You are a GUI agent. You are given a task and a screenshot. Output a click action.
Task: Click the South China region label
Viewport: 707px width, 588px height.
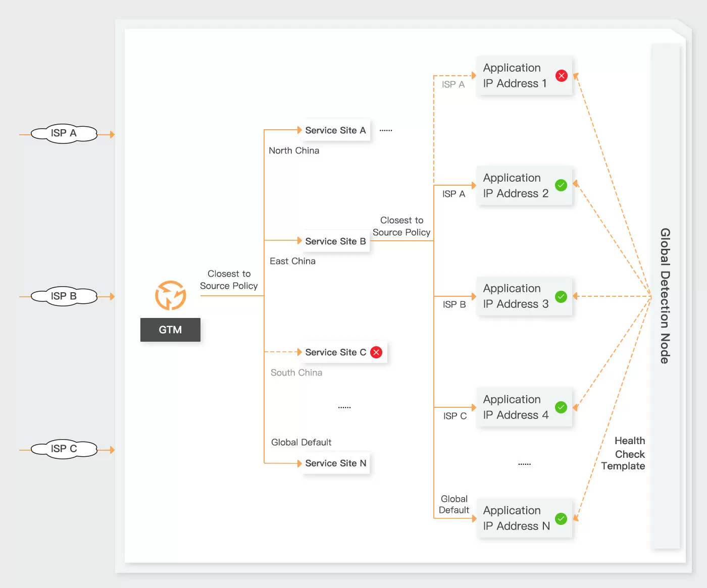coord(296,372)
